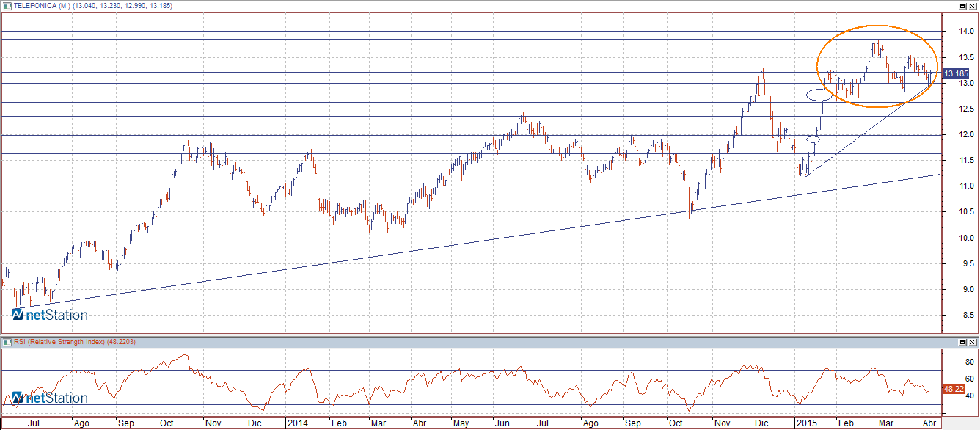
Task: Maximize the TELEFONICA chart panel
Action: pos(962,6)
